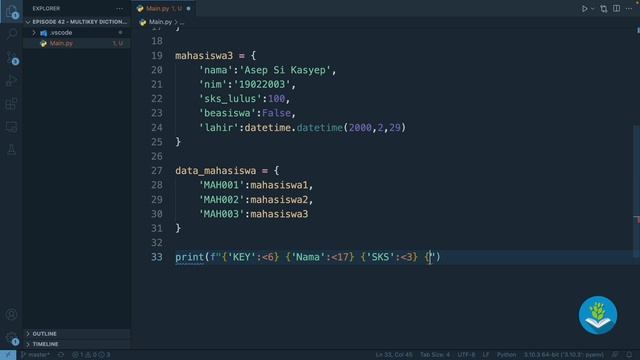
Task: Click the circular plant-and-book logo badge
Action: (598, 315)
